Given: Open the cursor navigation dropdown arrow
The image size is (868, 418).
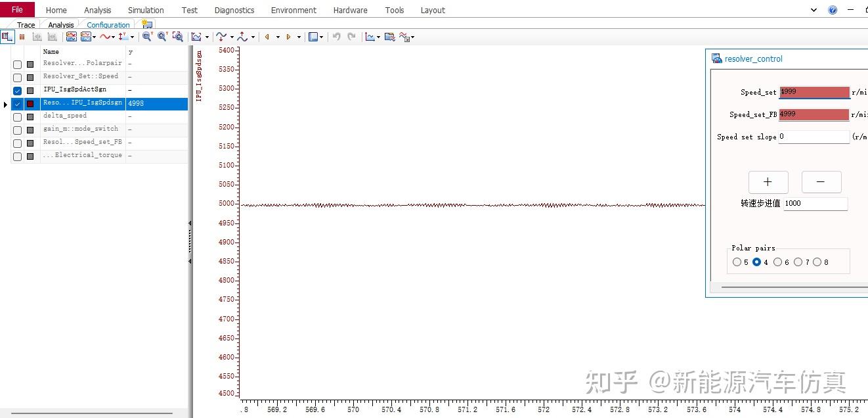Looking at the screenshot, I should [278, 37].
